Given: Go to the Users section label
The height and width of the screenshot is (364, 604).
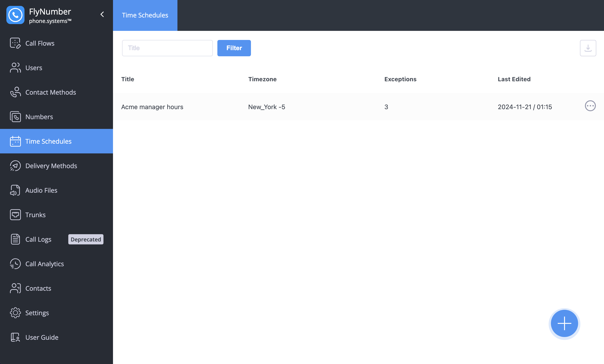Looking at the screenshot, I should tap(34, 68).
